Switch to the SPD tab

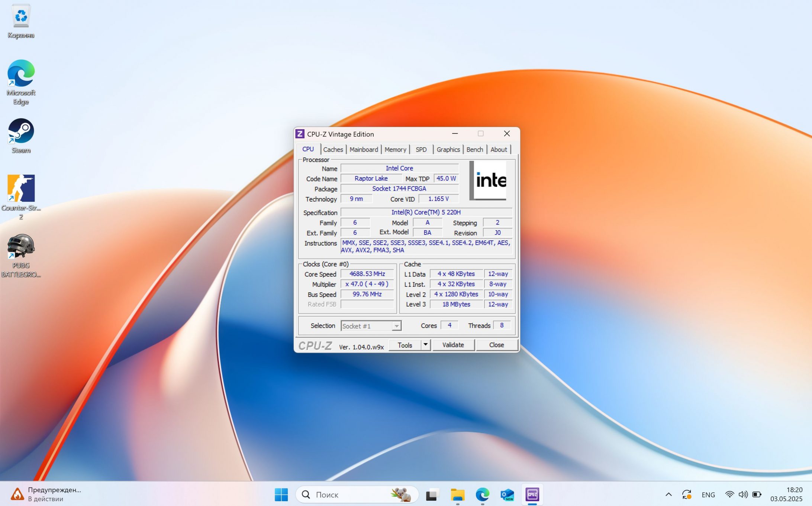[x=421, y=149]
